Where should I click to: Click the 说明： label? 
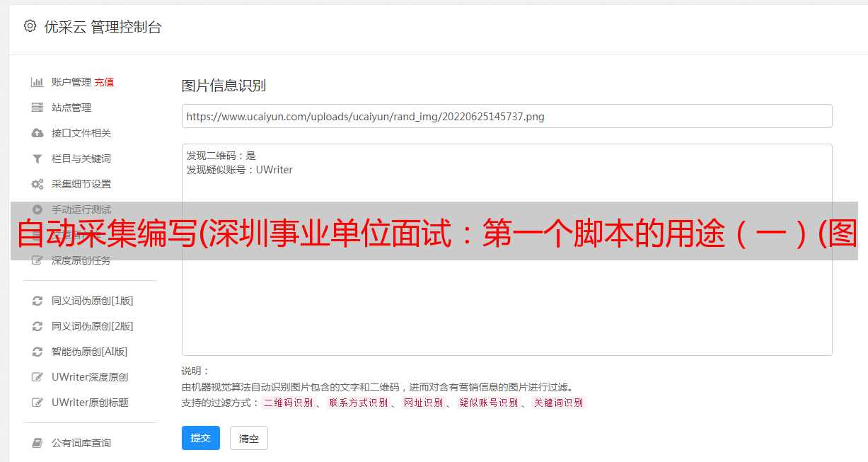196,371
